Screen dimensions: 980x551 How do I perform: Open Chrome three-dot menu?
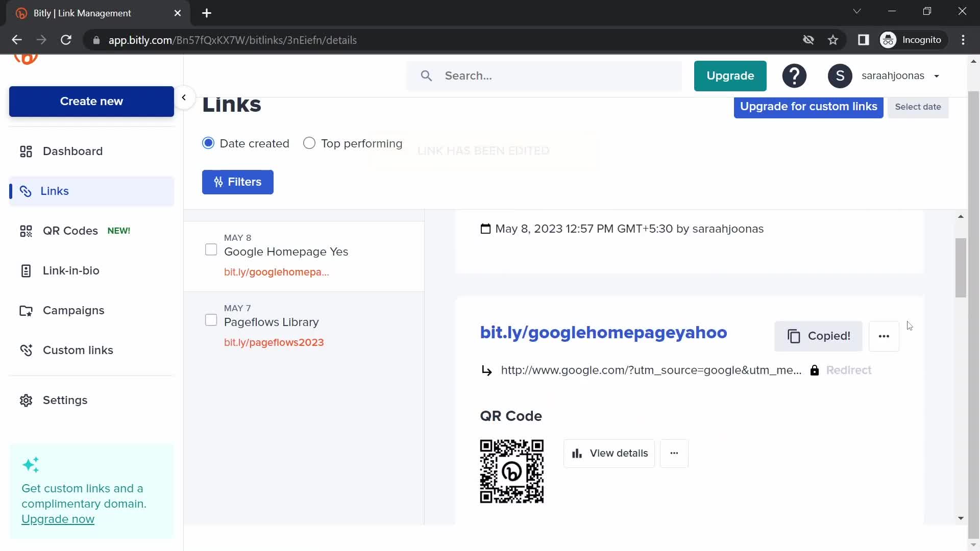coord(963,40)
